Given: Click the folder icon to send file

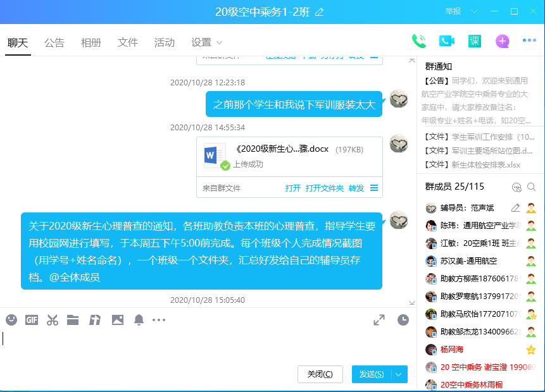Looking at the screenshot, I should (x=73, y=320).
